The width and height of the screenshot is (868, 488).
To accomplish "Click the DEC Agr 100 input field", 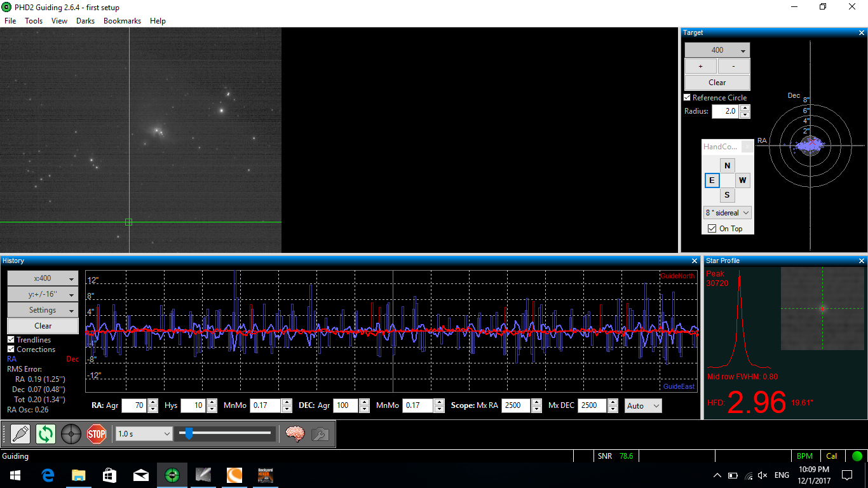I will (x=346, y=405).
